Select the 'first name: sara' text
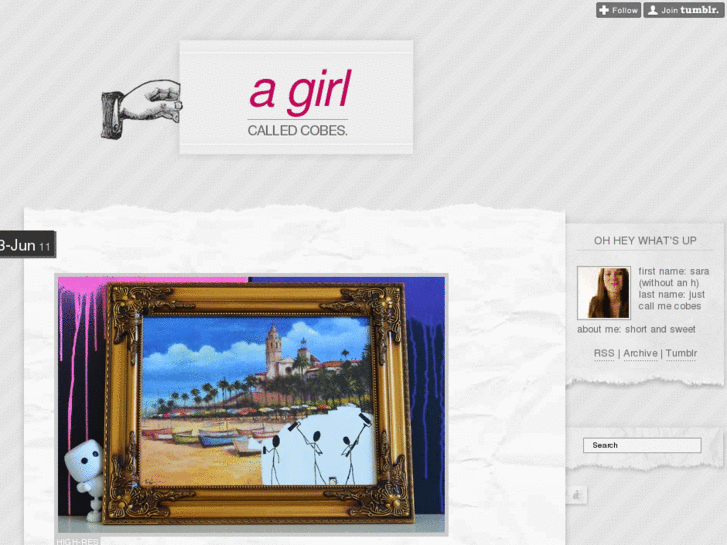The image size is (727, 545). (674, 271)
